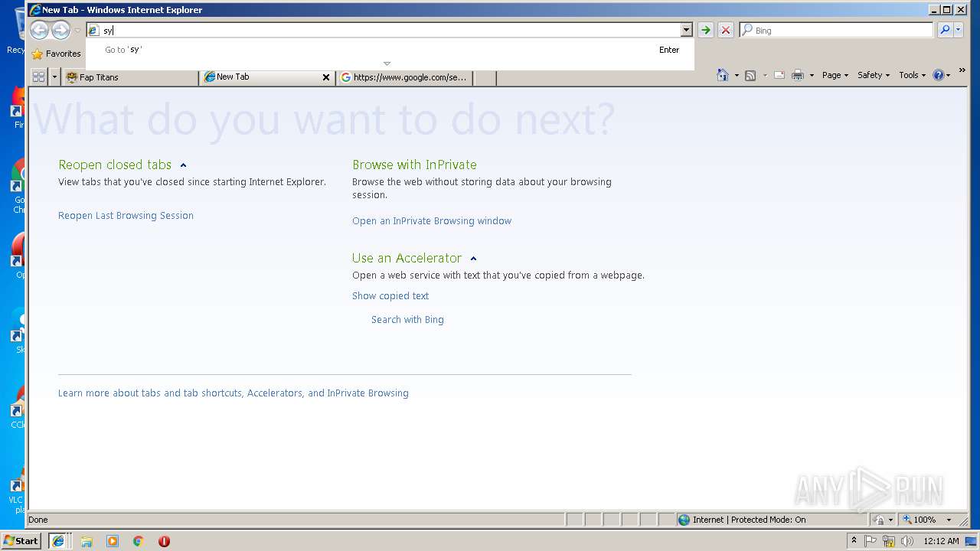Viewport: 980px width, 551px height.
Task: Click the RSS feeds icon
Action: click(750, 75)
